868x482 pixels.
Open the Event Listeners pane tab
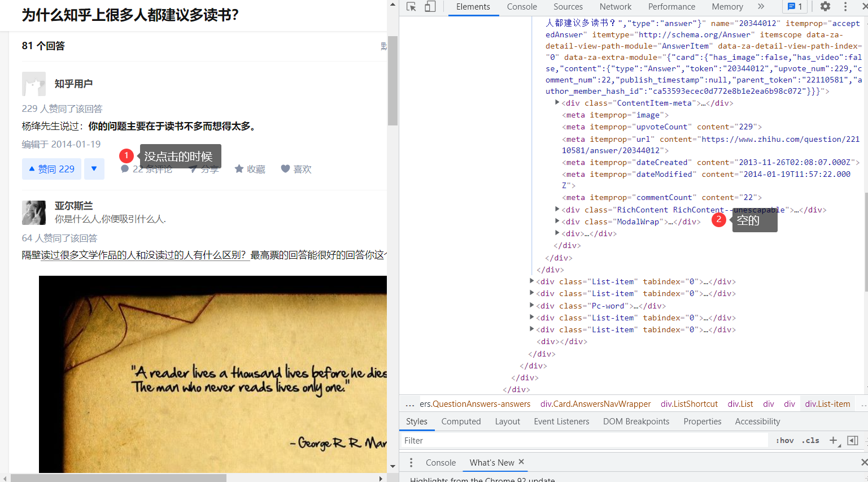pos(561,422)
